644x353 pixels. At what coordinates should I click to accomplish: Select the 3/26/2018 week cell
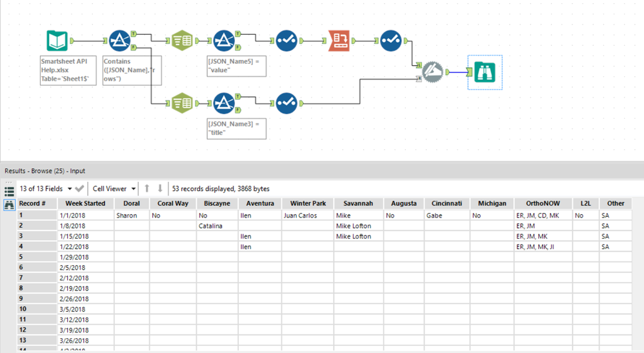coord(85,341)
